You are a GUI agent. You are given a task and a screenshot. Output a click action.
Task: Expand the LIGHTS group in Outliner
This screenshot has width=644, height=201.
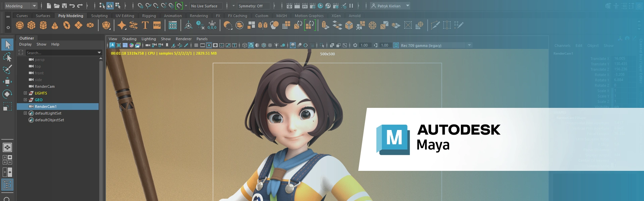coord(25,93)
